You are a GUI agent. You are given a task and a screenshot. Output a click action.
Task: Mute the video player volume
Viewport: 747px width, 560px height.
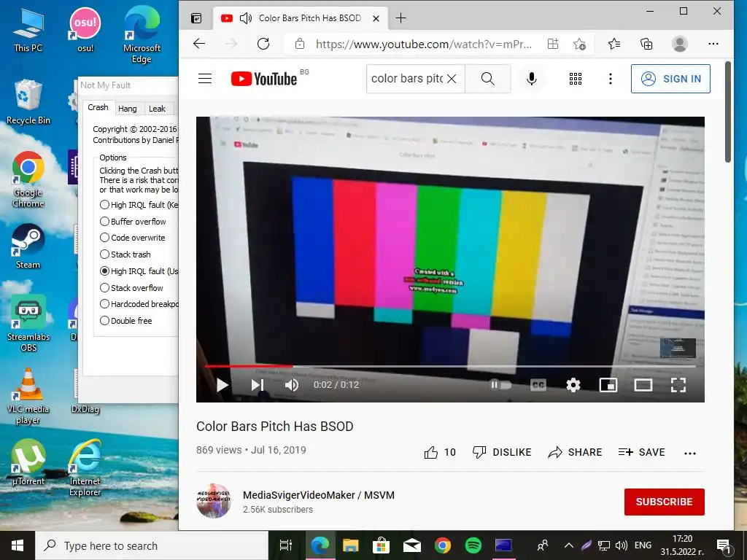[292, 385]
